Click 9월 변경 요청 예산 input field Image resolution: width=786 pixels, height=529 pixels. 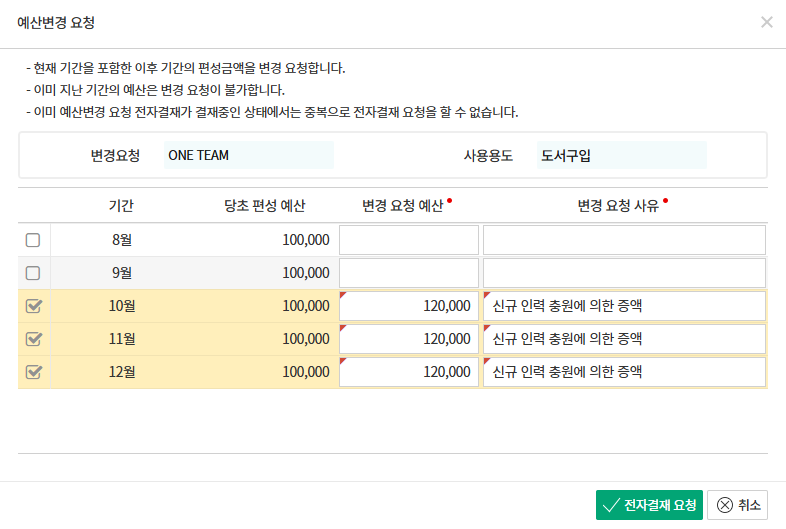[x=409, y=273]
